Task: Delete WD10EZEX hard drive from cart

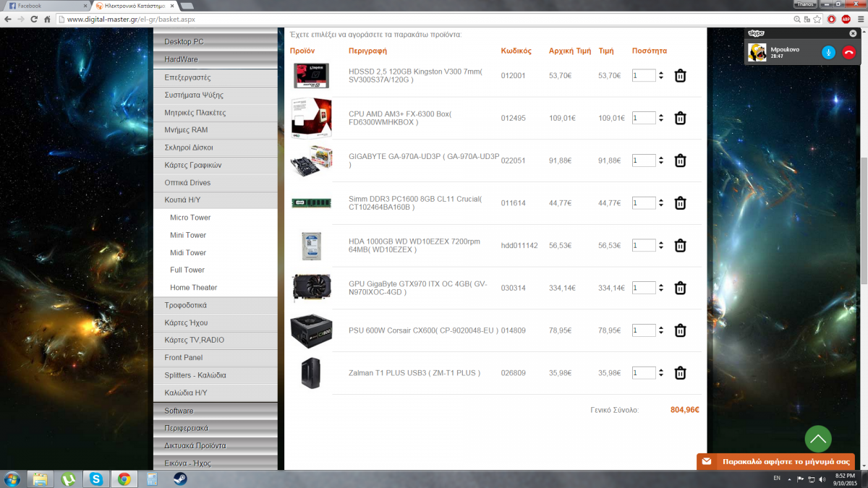Action: [680, 246]
